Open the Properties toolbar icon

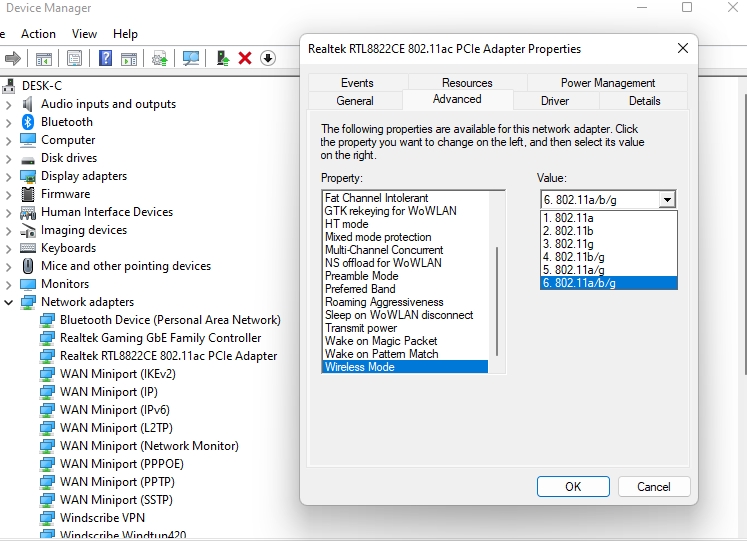(74, 59)
